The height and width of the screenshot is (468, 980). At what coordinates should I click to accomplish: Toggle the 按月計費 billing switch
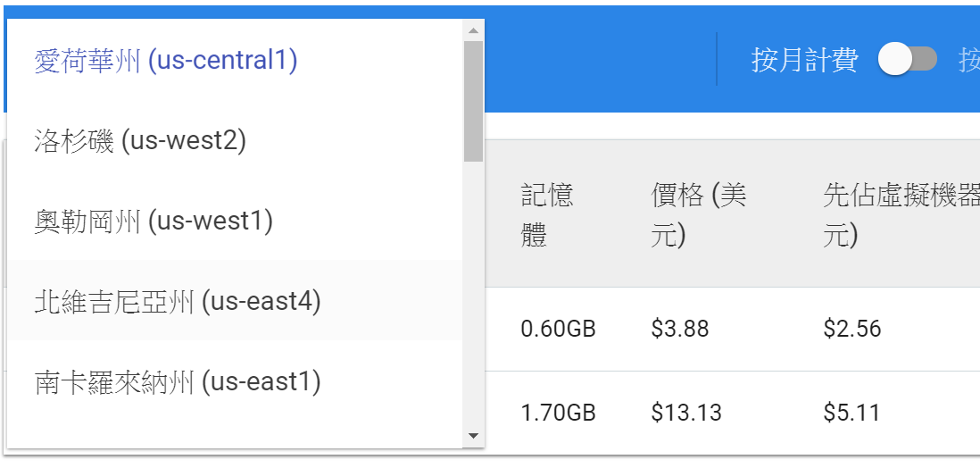tap(907, 60)
